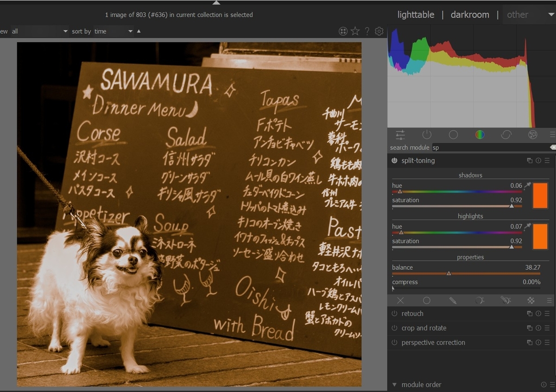Open the retouch presets menu
This screenshot has height=392, width=556.
tap(547, 314)
